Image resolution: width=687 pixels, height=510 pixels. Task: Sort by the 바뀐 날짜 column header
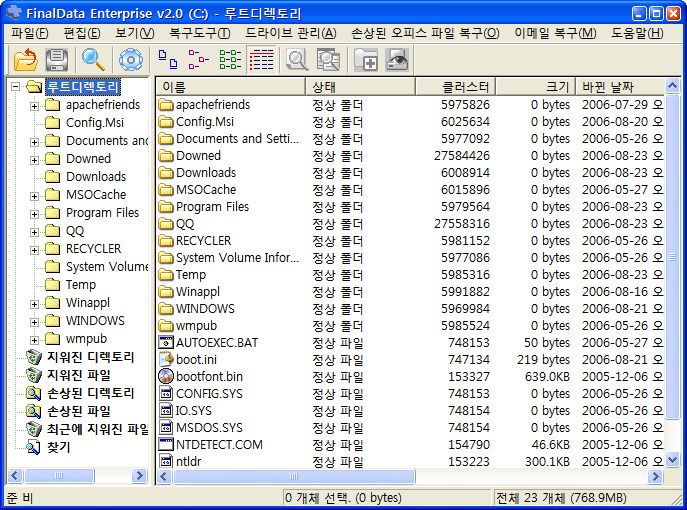coord(620,86)
